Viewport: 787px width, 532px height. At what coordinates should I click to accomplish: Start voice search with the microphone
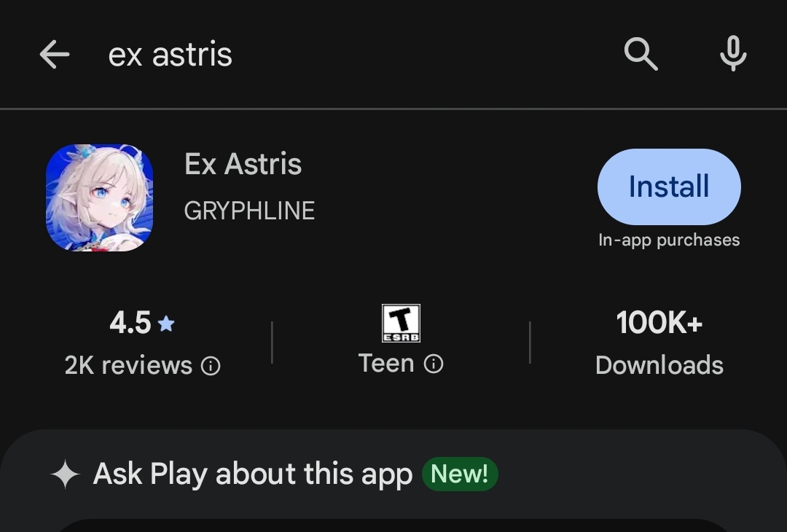tap(732, 55)
